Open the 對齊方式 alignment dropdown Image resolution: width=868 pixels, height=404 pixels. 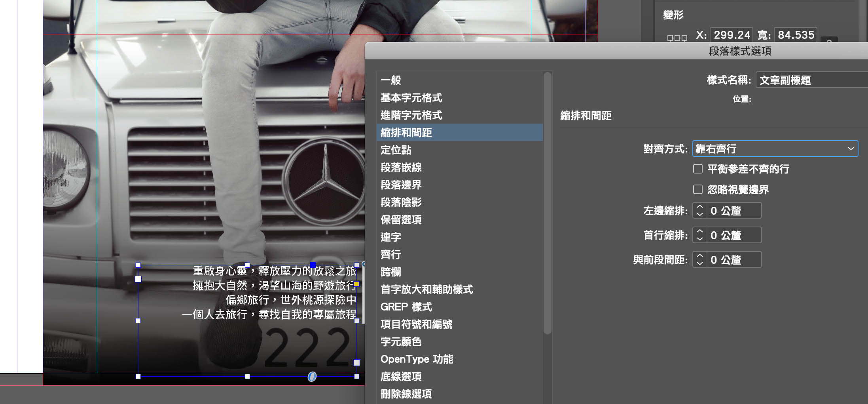tap(775, 149)
